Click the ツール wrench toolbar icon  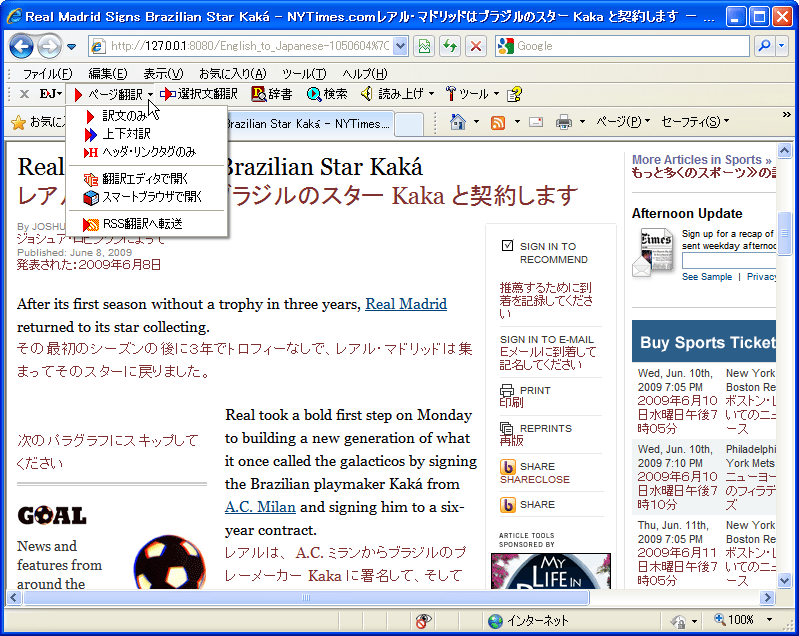coord(450,94)
